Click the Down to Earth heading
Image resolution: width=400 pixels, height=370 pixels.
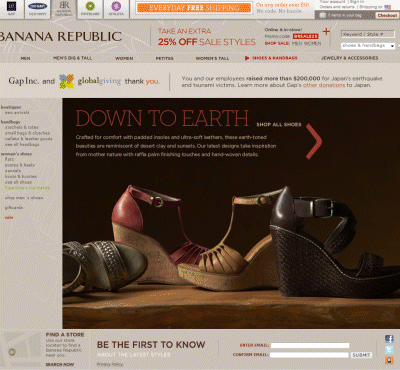coord(162,118)
